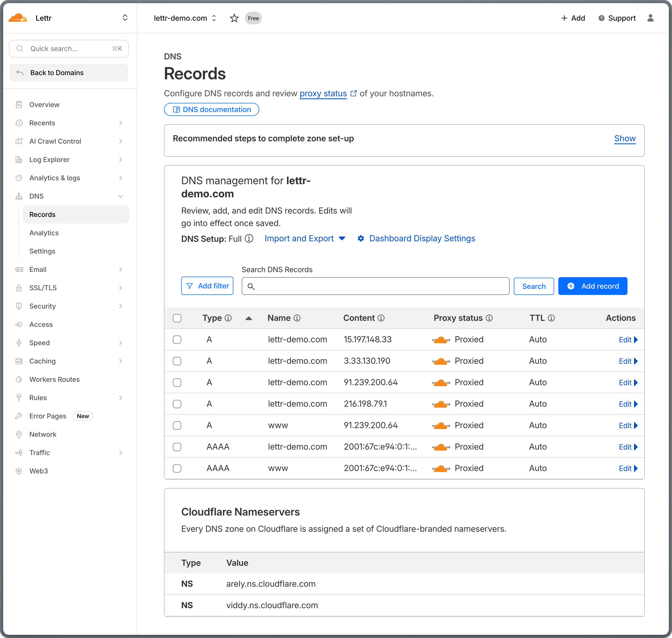Check the select-all records checkbox
The image size is (672, 638).
point(177,318)
